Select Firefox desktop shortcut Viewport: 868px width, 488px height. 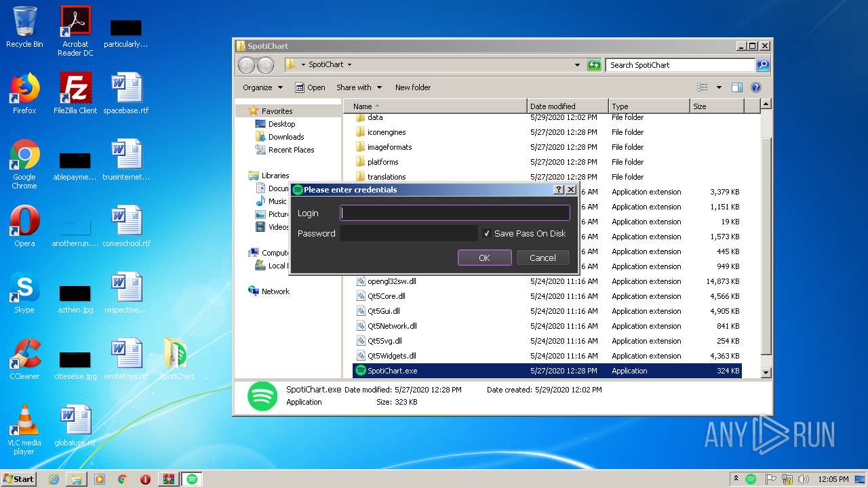[x=24, y=94]
